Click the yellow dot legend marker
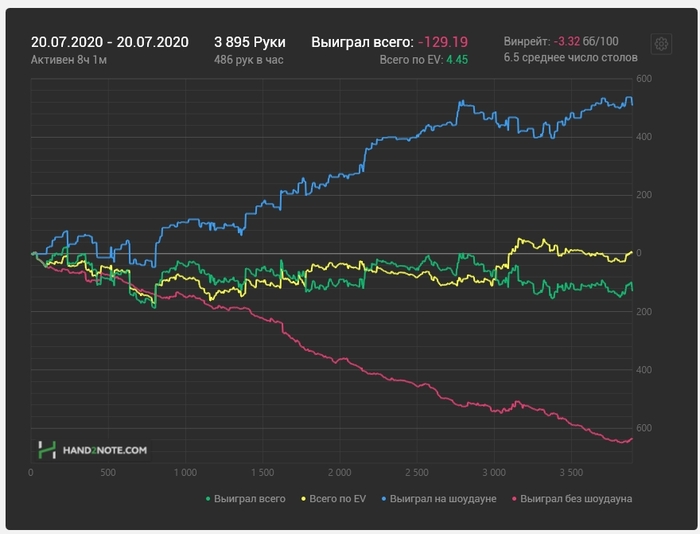Screen dimensions: 700x534 pos(304,499)
